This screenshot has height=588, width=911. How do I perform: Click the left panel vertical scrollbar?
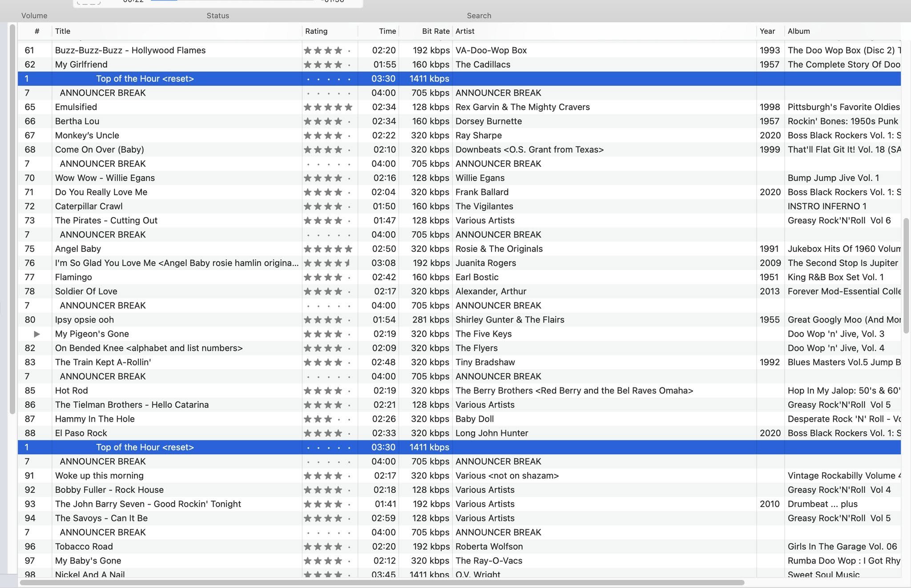click(x=12, y=219)
